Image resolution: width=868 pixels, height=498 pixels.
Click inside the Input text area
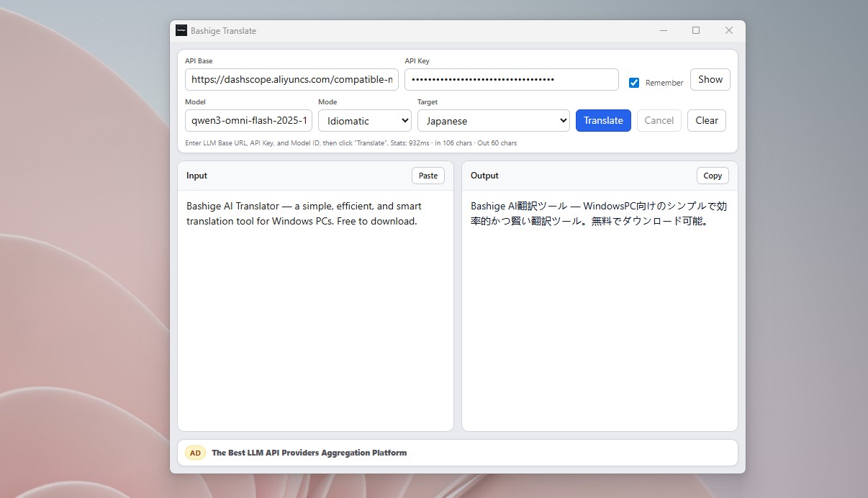[315, 311]
